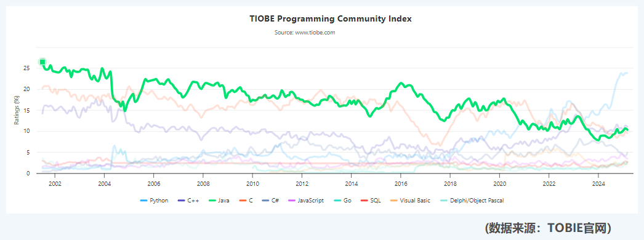The width and height of the screenshot is (644, 240).
Task: Toggle the Delphi/Object Pascal legend entry
Action: click(472, 201)
